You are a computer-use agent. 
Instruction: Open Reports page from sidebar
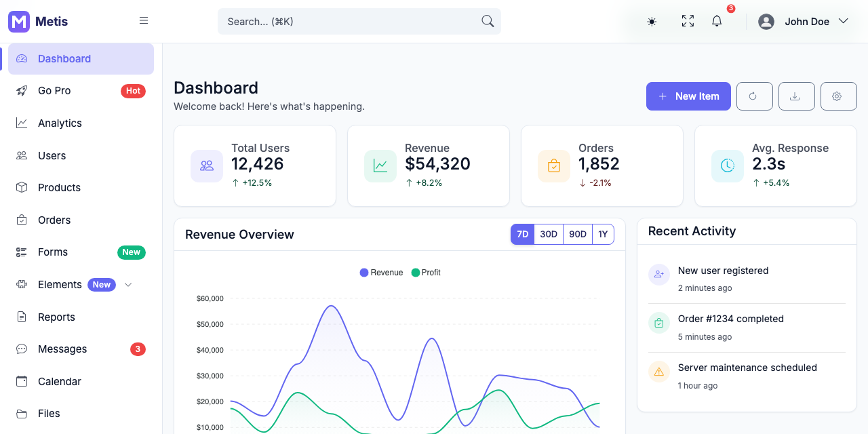[x=81, y=317]
